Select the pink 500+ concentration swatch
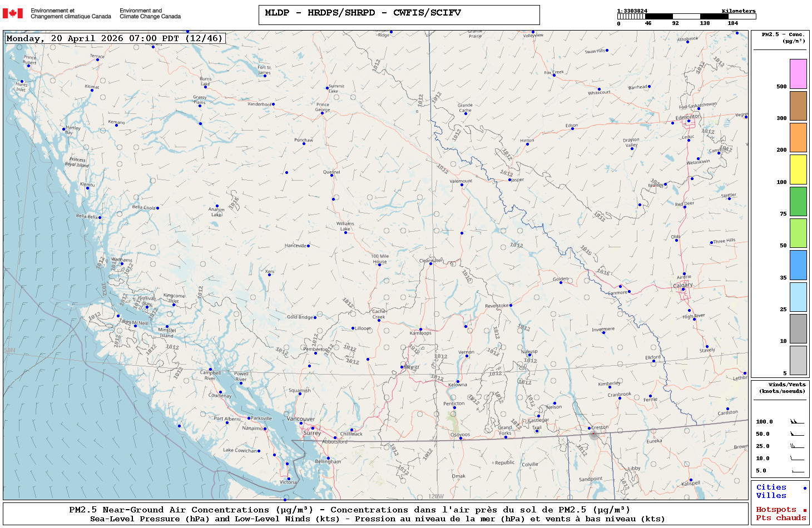The width and height of the screenshot is (812, 528). [x=798, y=74]
